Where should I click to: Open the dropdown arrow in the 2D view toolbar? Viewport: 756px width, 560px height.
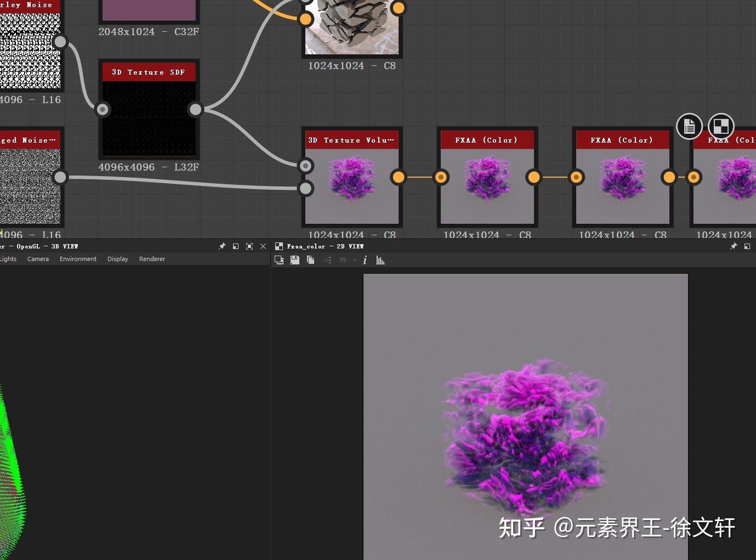click(x=355, y=260)
